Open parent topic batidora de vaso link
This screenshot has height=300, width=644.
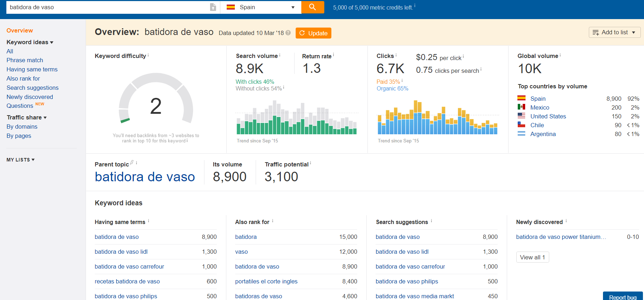coord(145,177)
